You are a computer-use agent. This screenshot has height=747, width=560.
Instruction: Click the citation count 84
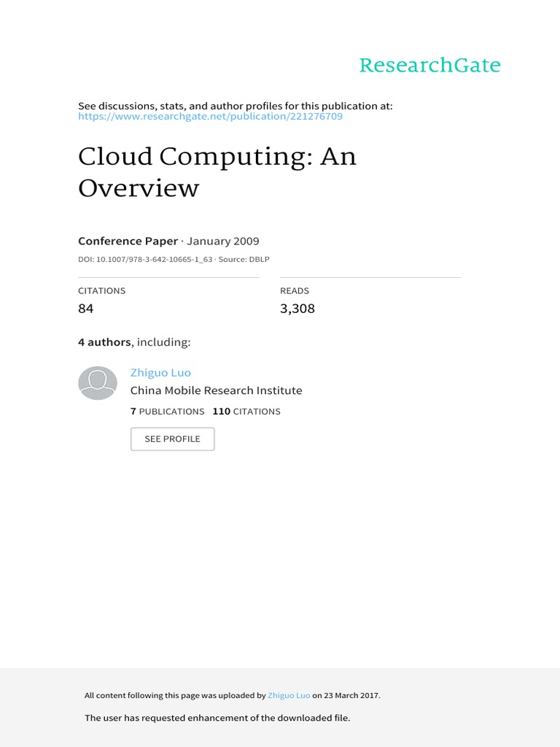click(86, 309)
